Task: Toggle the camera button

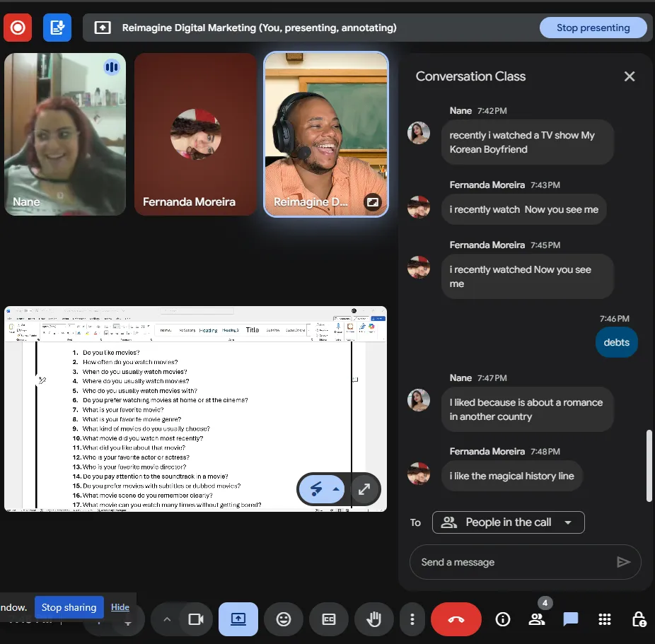Action: click(x=196, y=619)
